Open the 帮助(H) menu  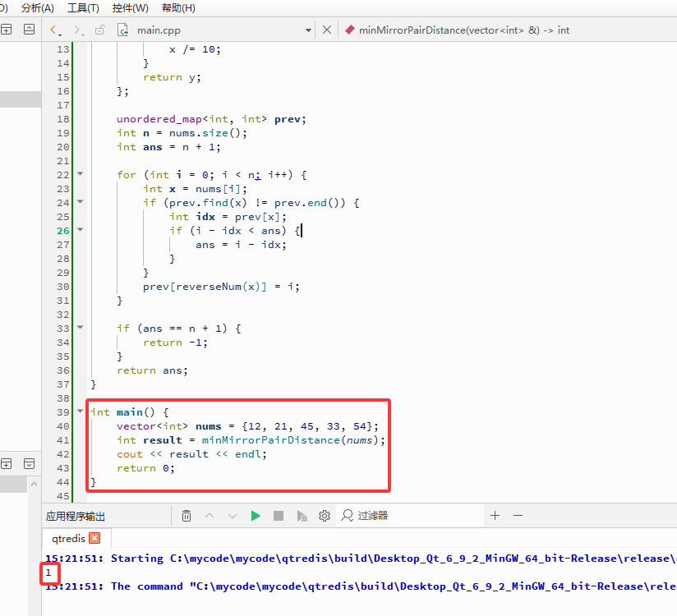pos(178,7)
